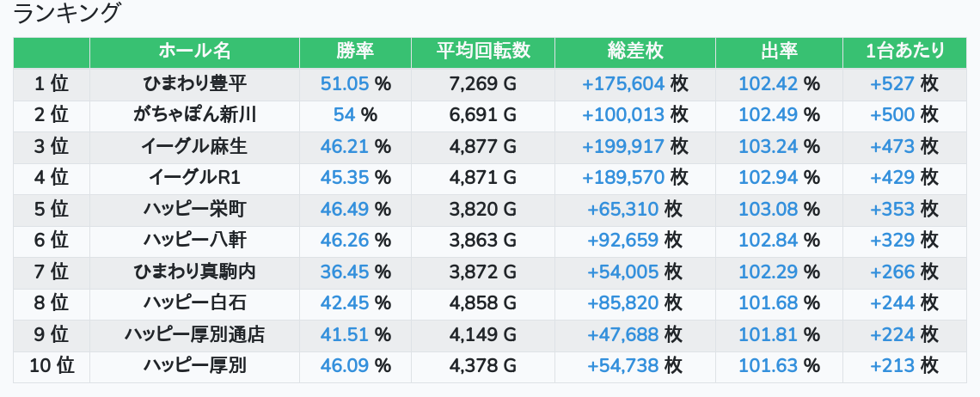The height and width of the screenshot is (397, 980).
Task: Select the ハッピー厚別通店 hall name
Action: (194, 335)
